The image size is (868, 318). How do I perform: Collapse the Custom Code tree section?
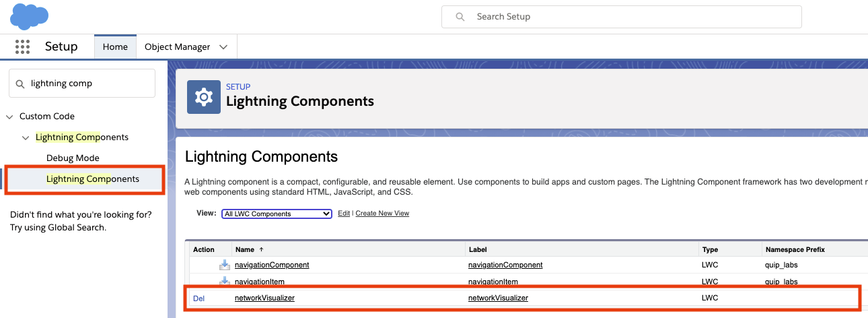(x=9, y=117)
